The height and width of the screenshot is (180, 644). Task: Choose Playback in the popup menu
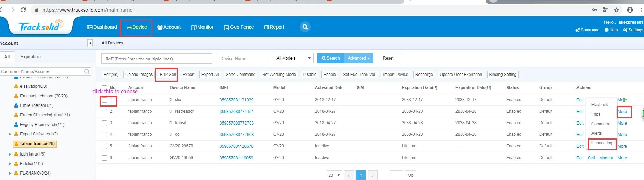click(x=600, y=105)
